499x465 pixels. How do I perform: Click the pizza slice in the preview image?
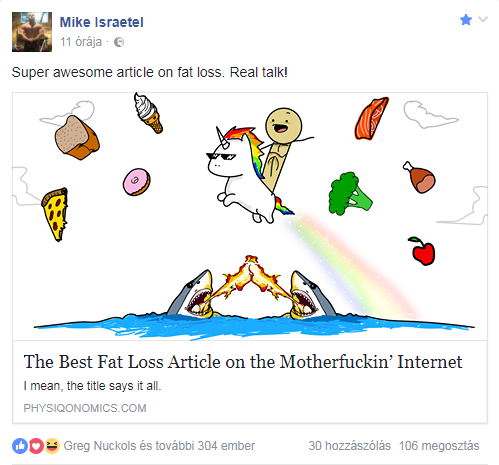point(55,214)
